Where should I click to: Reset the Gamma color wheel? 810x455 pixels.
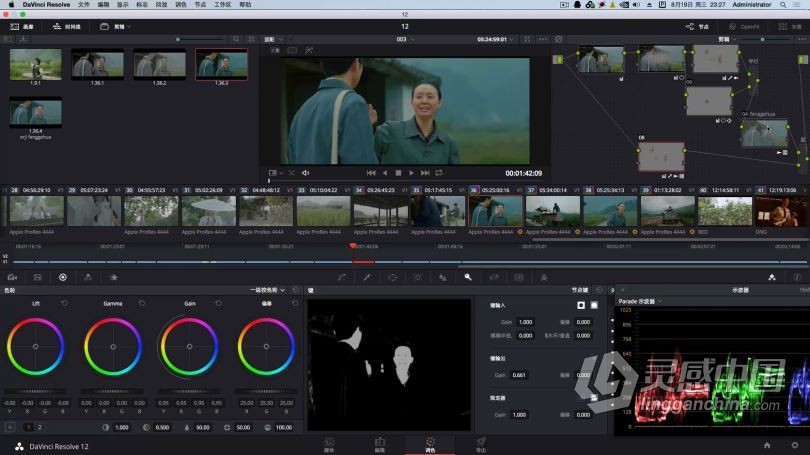[142, 303]
